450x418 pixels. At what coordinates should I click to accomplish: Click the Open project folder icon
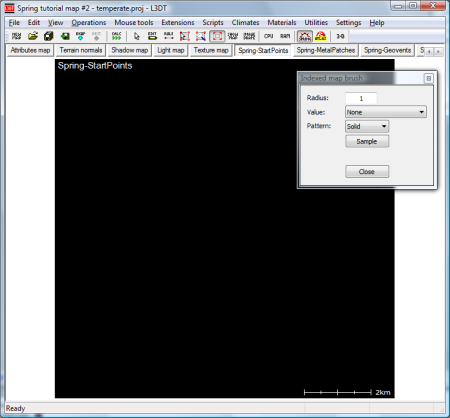33,36
